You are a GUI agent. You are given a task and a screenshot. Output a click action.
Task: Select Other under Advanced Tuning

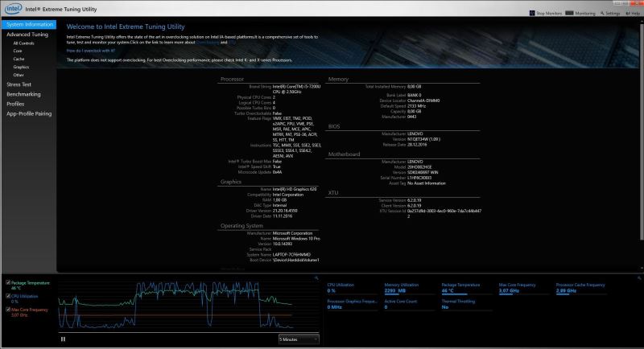[x=19, y=75]
